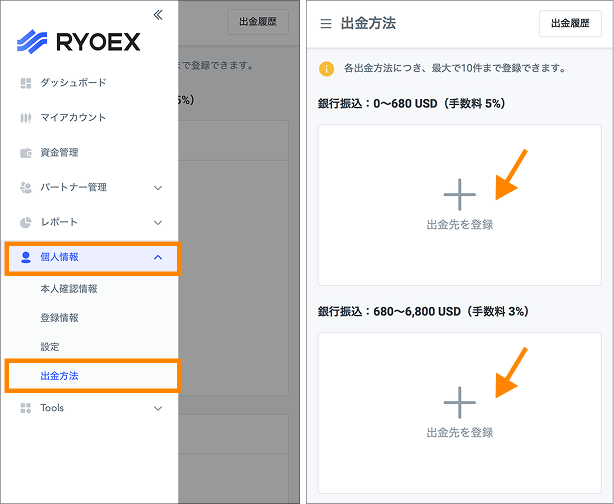Click the yellow info icon above the cards
The image size is (614, 504).
tap(325, 69)
